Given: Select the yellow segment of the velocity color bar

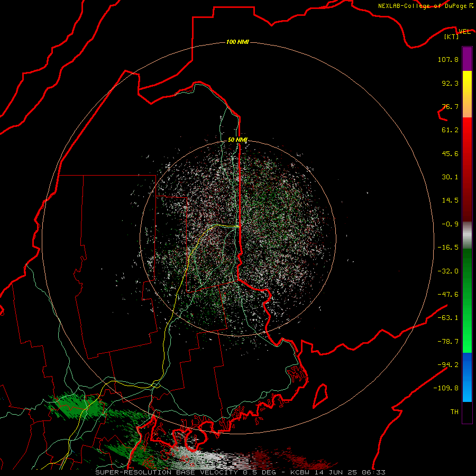Looking at the screenshot, I should (467, 94).
